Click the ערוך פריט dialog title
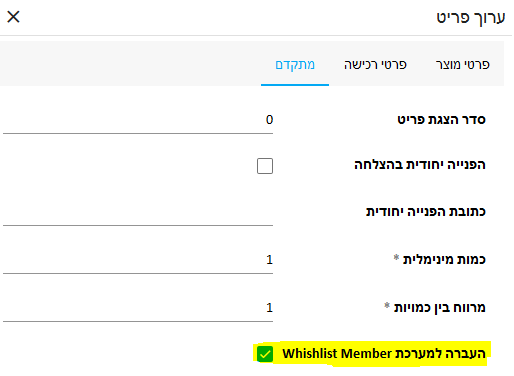 [x=471, y=18]
